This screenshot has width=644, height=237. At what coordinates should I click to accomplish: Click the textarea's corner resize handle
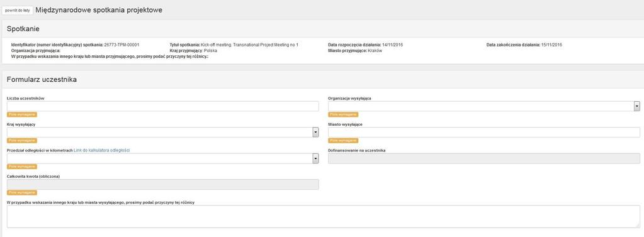tap(638, 226)
